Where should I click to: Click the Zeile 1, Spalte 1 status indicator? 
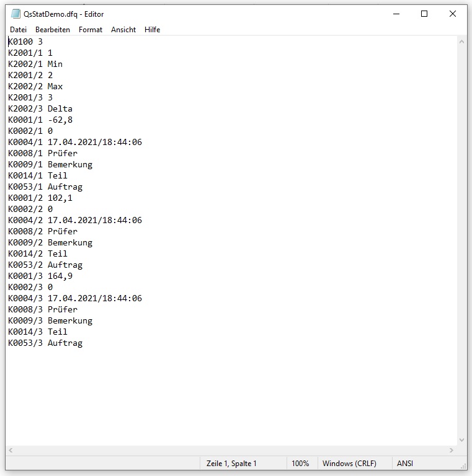click(231, 464)
